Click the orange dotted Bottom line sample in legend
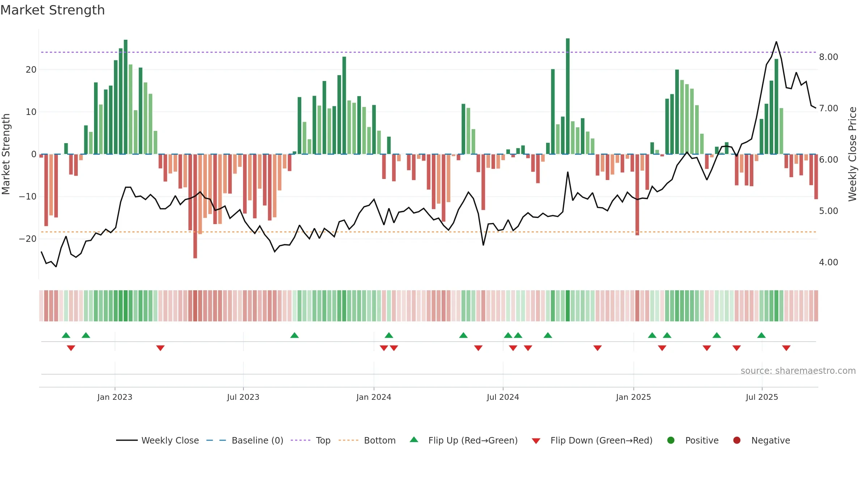 point(348,440)
